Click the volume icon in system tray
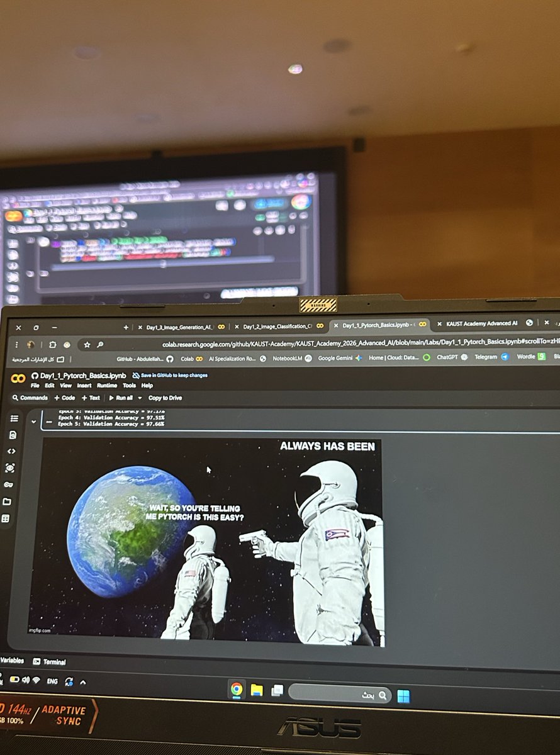The width and height of the screenshot is (560, 755). click(x=26, y=680)
